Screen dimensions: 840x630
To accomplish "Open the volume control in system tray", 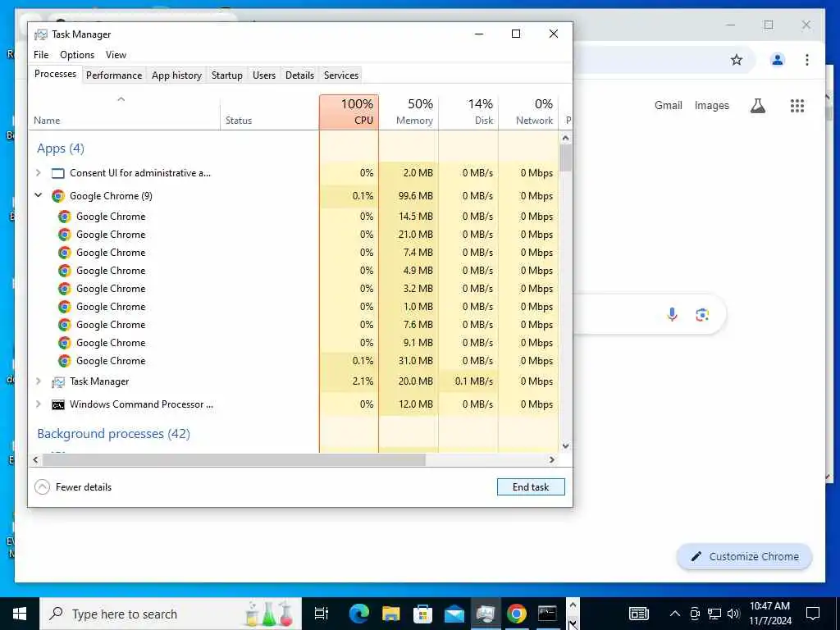I will coord(733,614).
